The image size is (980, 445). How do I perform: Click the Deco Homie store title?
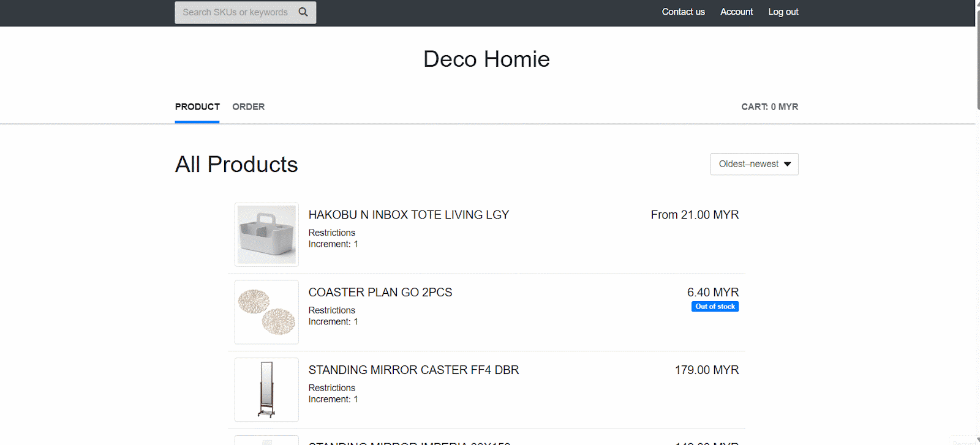(x=486, y=59)
